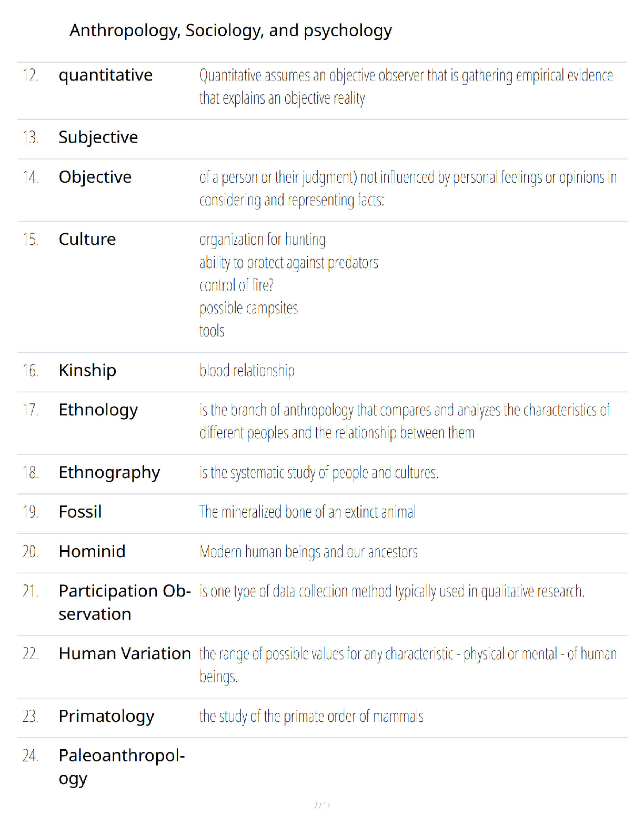
Task: Click the blood relationship definition
Action: click(x=247, y=371)
